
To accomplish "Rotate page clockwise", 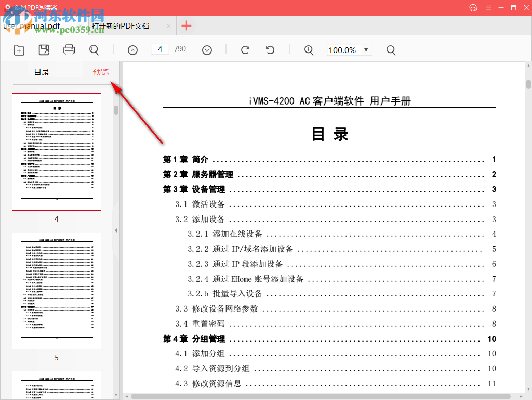I will [x=245, y=50].
